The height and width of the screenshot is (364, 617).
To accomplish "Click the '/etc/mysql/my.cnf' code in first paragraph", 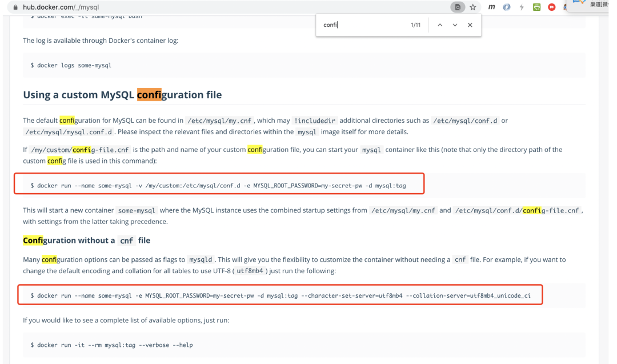I will coord(219,121).
